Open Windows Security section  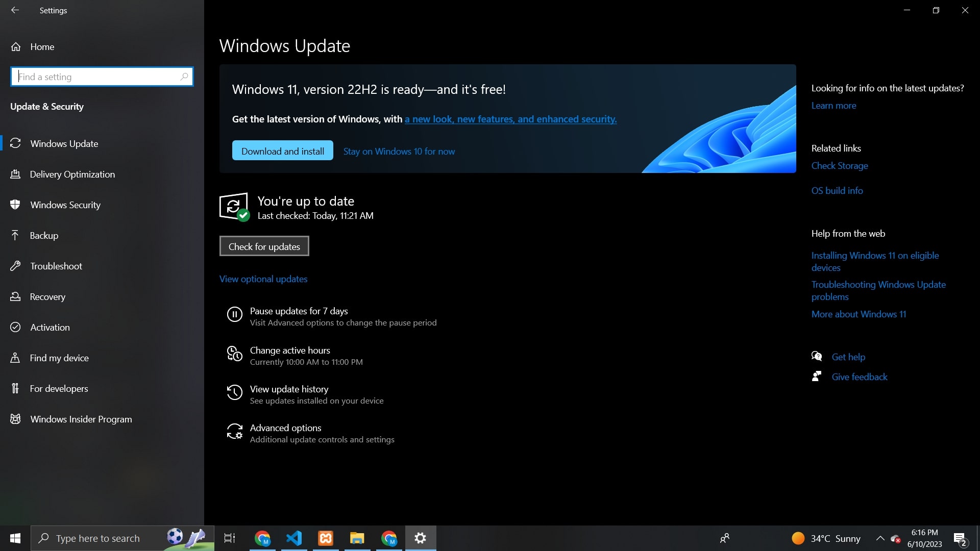click(x=102, y=205)
